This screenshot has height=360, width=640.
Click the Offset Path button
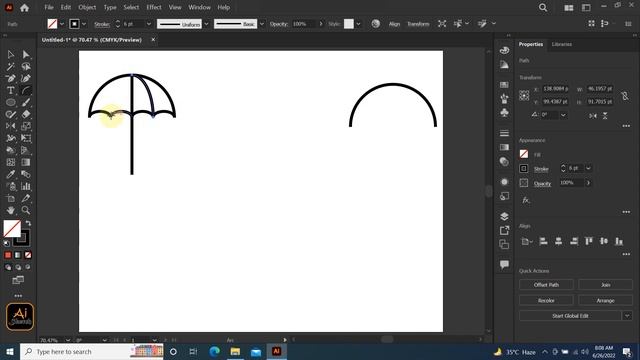pos(546,285)
